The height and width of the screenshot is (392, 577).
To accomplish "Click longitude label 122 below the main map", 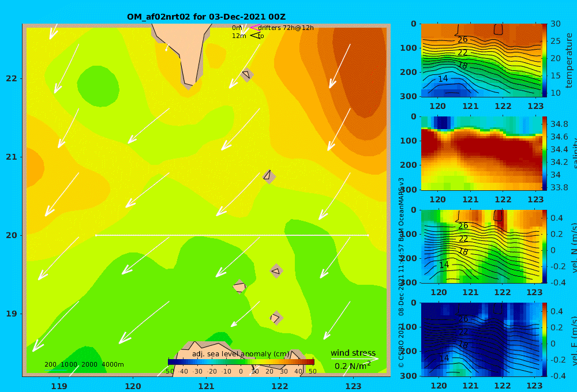I will 280,386.
